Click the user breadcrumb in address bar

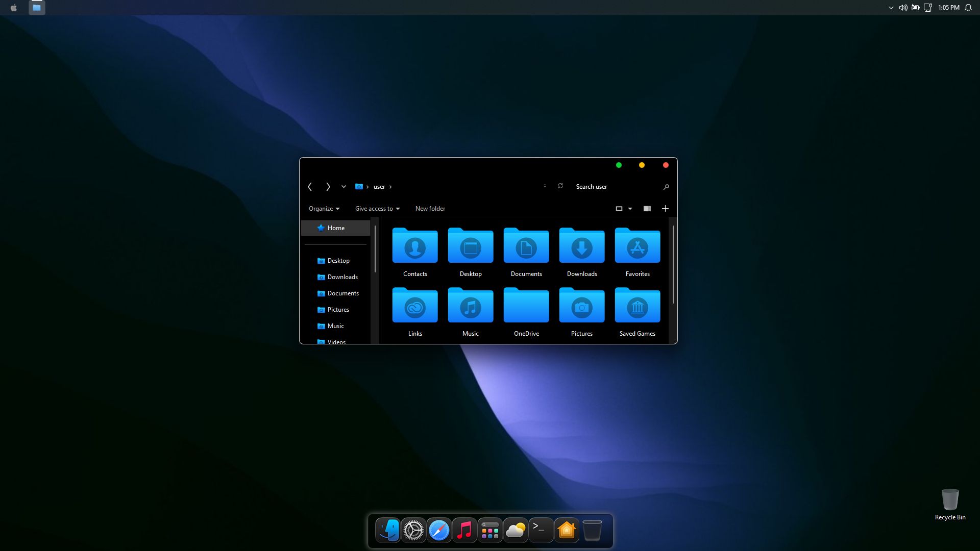coord(379,187)
